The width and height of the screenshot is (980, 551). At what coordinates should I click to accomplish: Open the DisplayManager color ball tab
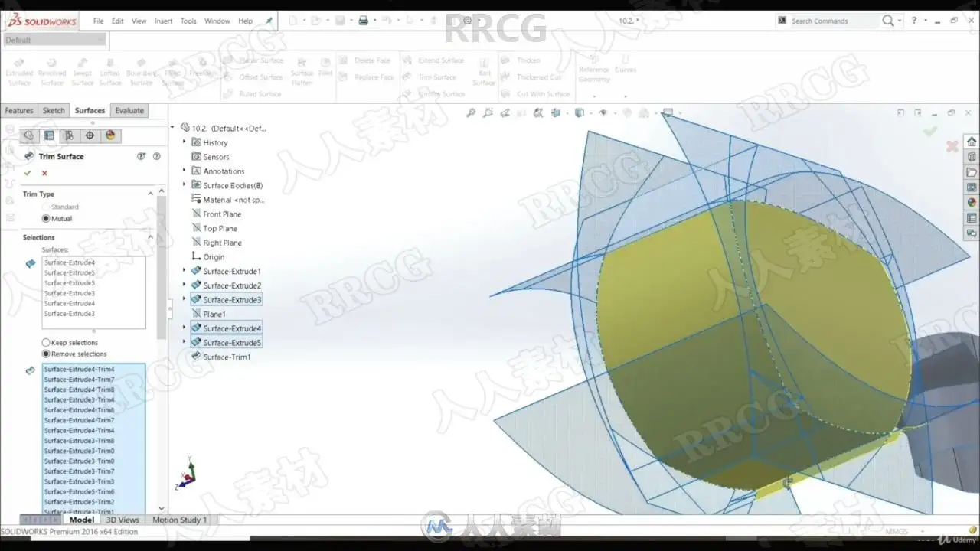click(x=110, y=135)
